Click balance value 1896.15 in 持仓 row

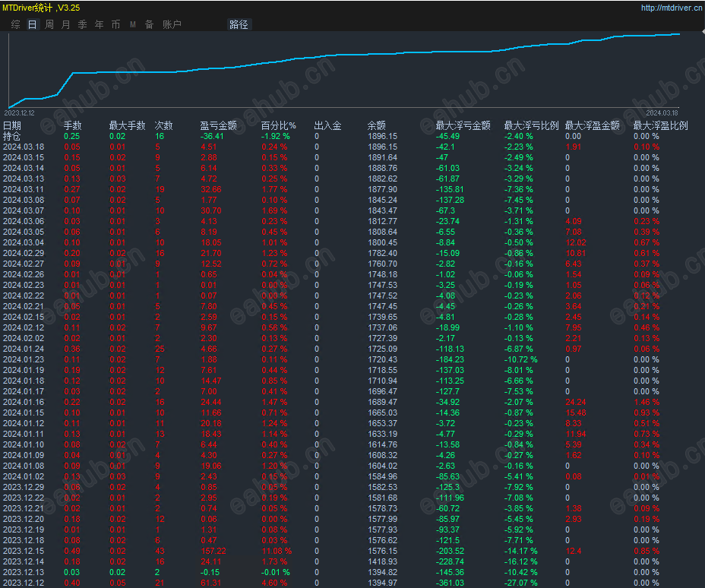[383, 136]
